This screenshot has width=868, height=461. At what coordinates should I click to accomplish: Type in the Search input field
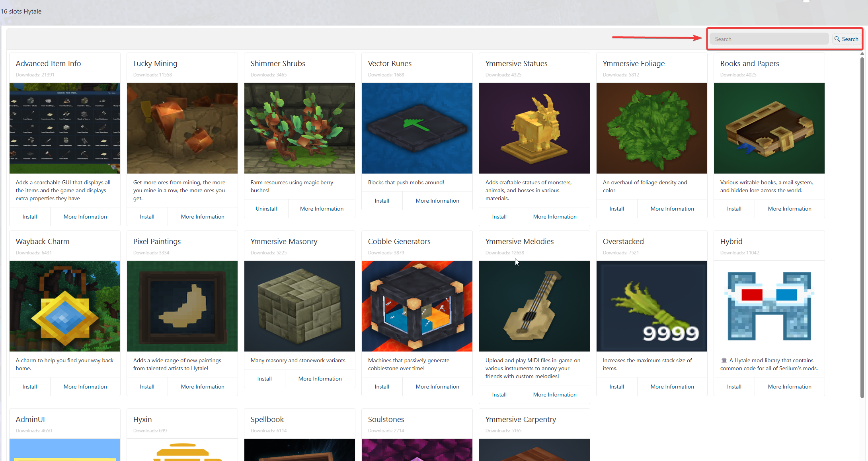point(769,39)
